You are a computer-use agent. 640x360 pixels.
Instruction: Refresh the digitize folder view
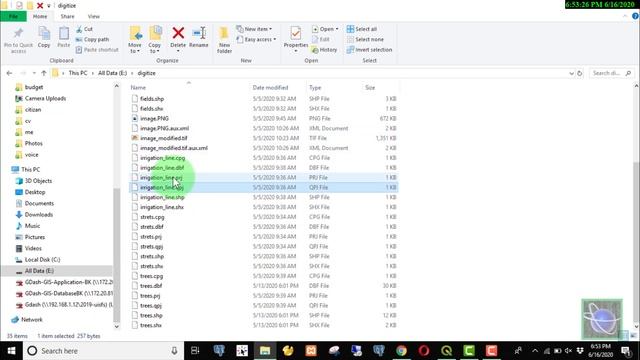(580, 73)
